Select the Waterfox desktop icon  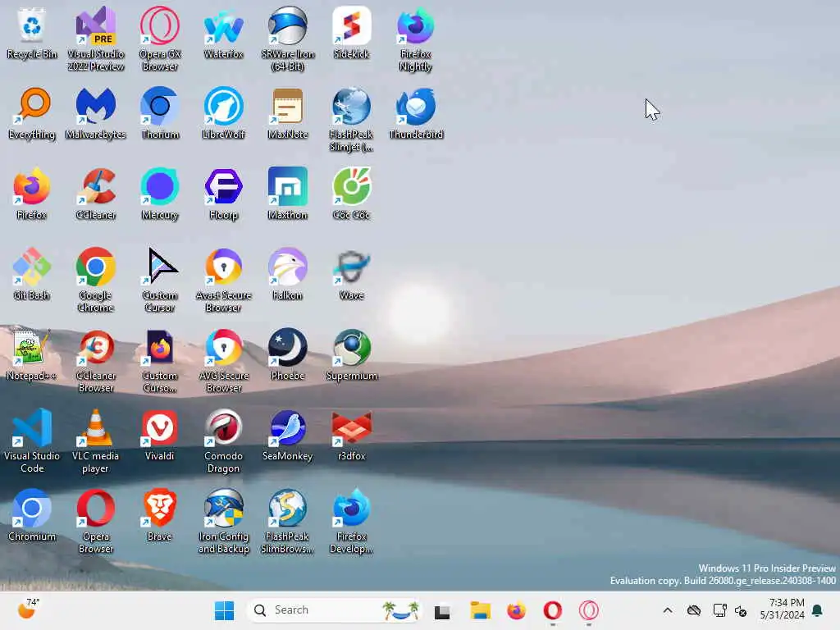coord(223,34)
